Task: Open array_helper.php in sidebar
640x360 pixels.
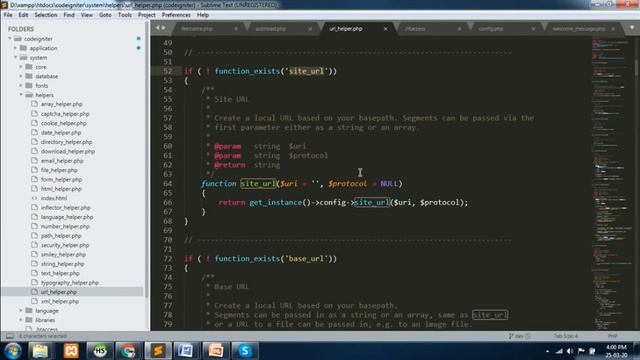Action: pos(62,104)
